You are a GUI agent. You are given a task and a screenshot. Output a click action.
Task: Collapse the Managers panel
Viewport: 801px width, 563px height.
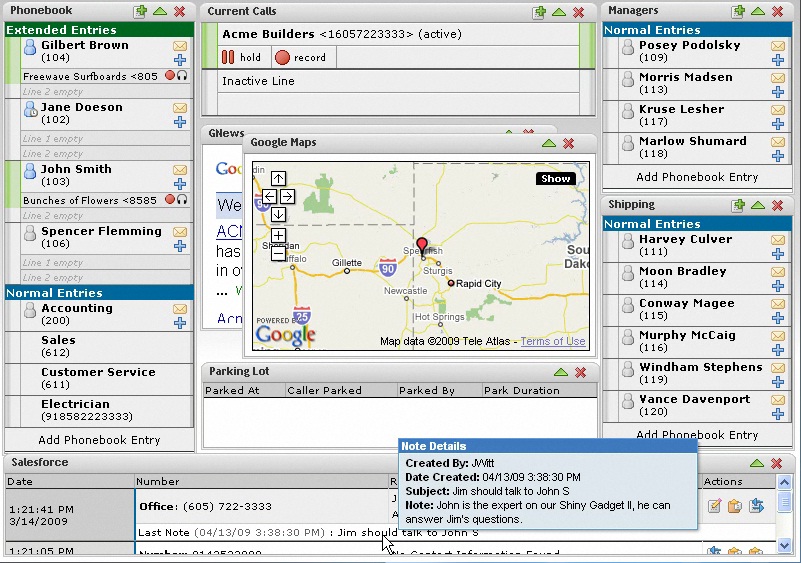point(758,11)
